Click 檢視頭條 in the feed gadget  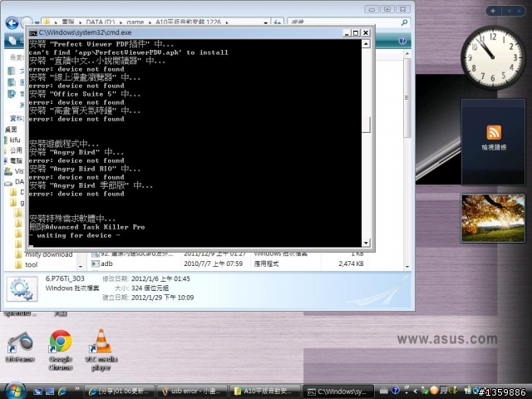[494, 147]
